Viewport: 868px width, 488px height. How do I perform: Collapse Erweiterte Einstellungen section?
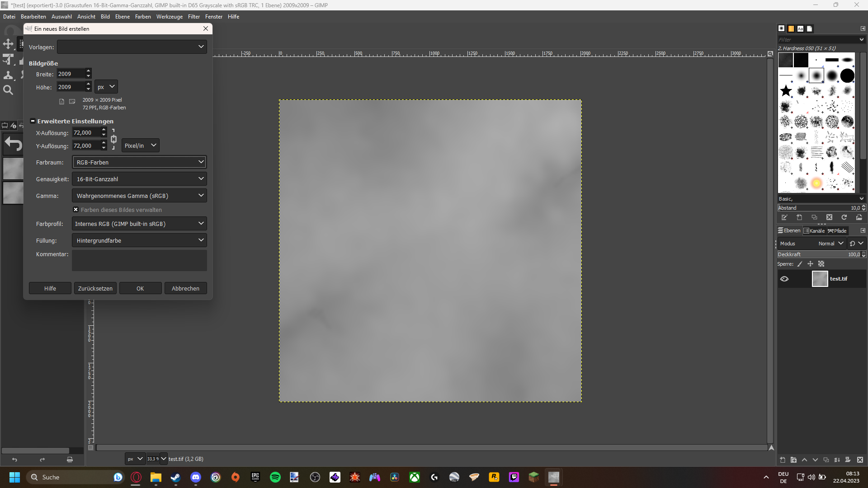coord(33,121)
